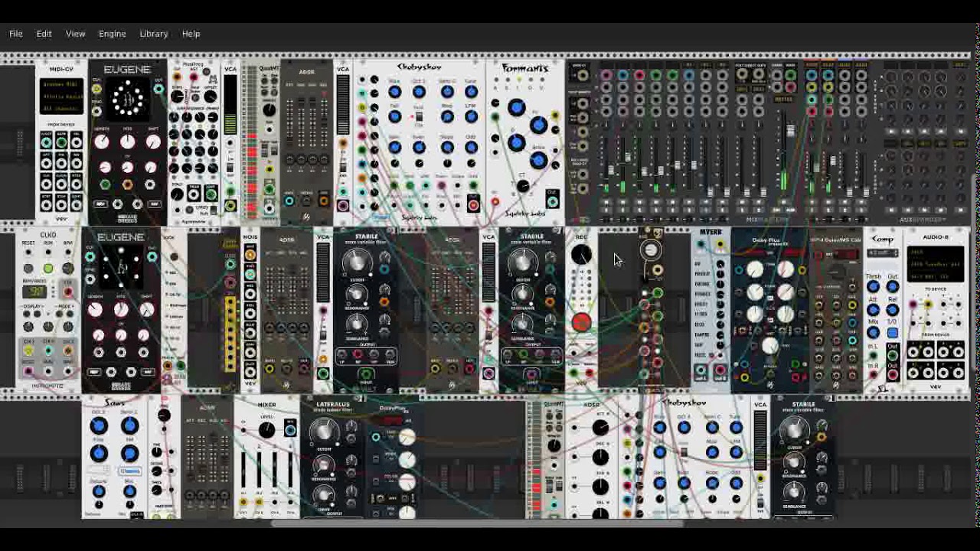Image resolution: width=980 pixels, height=551 pixels.
Task: Open the Library menu
Action: [x=154, y=34]
